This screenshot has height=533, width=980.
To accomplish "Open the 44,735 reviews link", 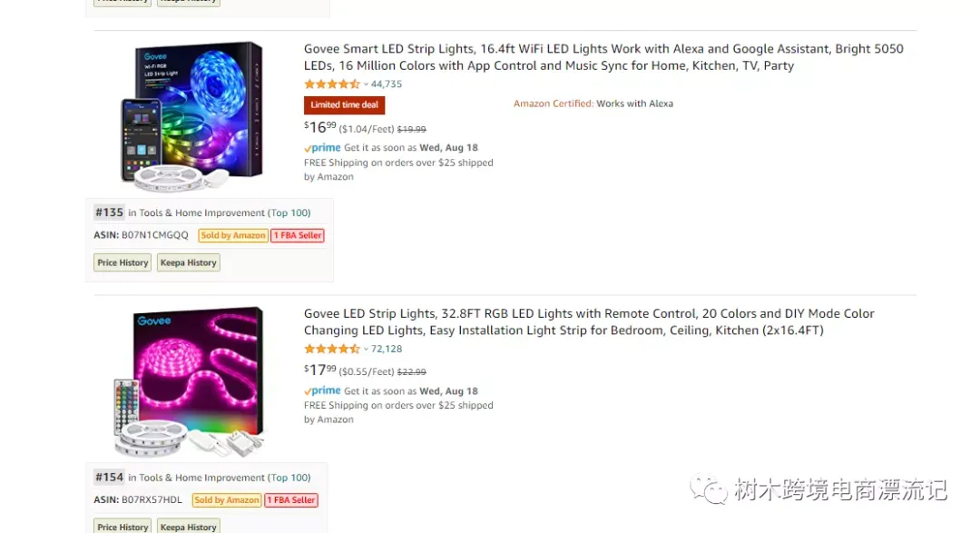I will coord(387,84).
